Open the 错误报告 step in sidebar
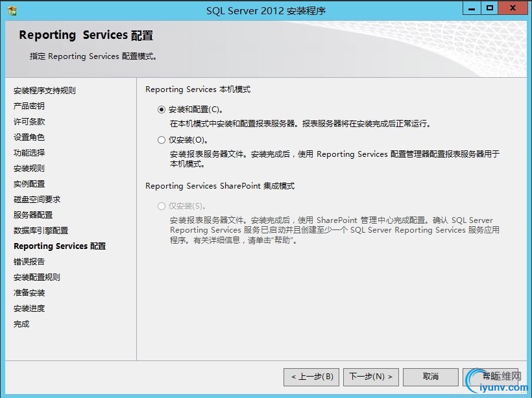 pos(29,262)
